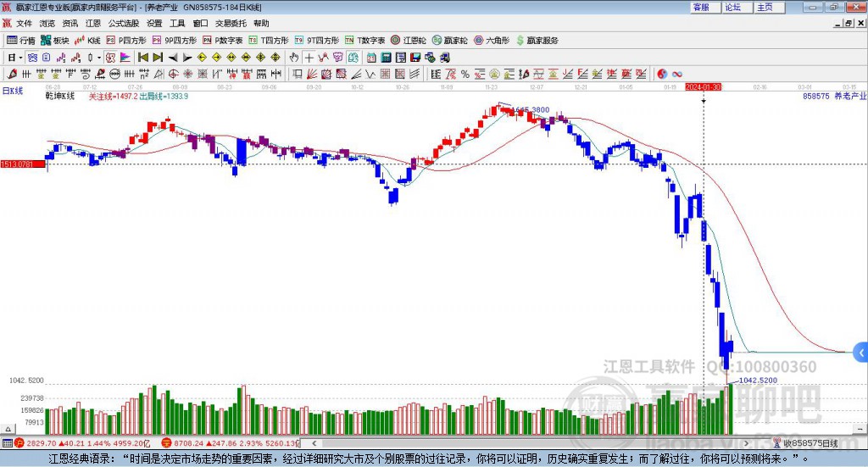Click the 主页 homepage button
The height and width of the screenshot is (467, 868).
point(770,7)
